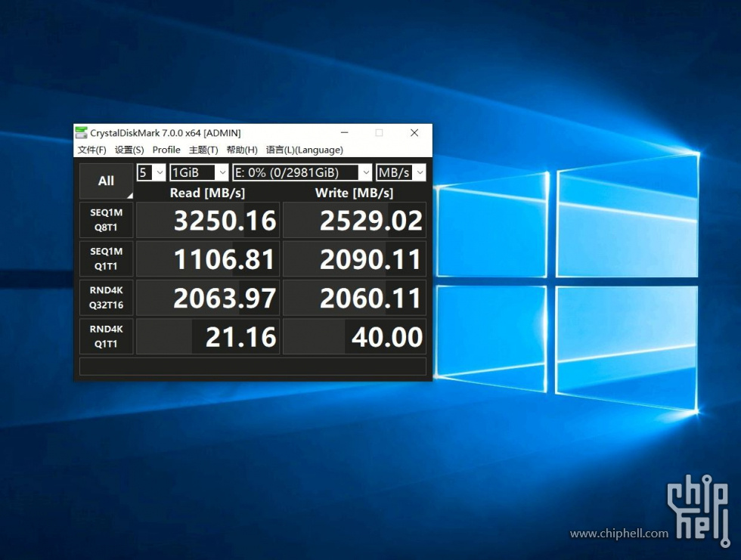Click the RND4K Q32T16 write value 2060.11

[355, 298]
